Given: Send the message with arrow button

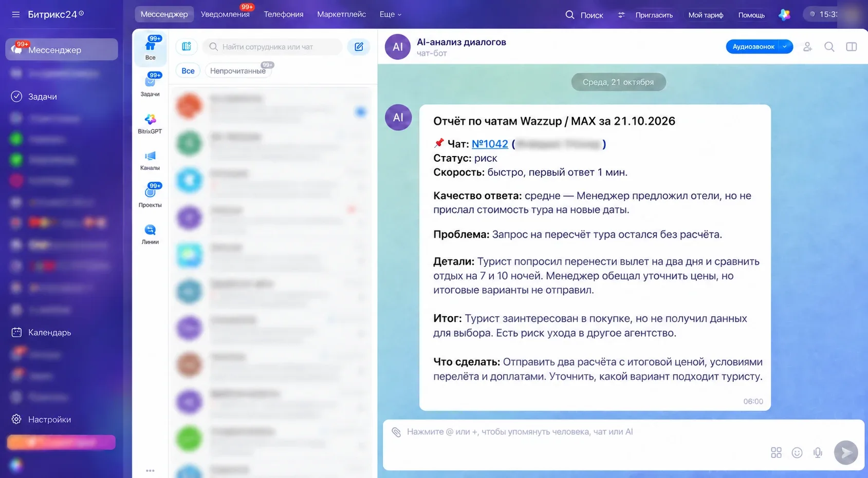Looking at the screenshot, I should point(846,452).
